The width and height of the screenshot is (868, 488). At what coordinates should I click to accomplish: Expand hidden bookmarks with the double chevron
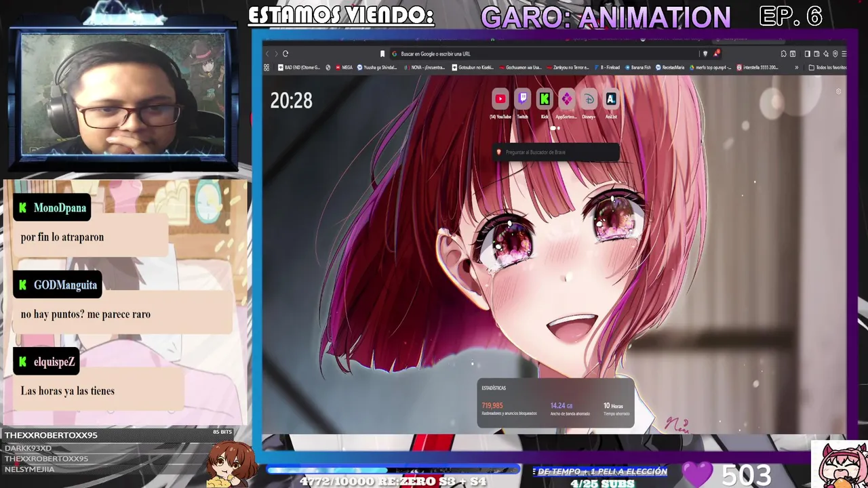coord(797,67)
